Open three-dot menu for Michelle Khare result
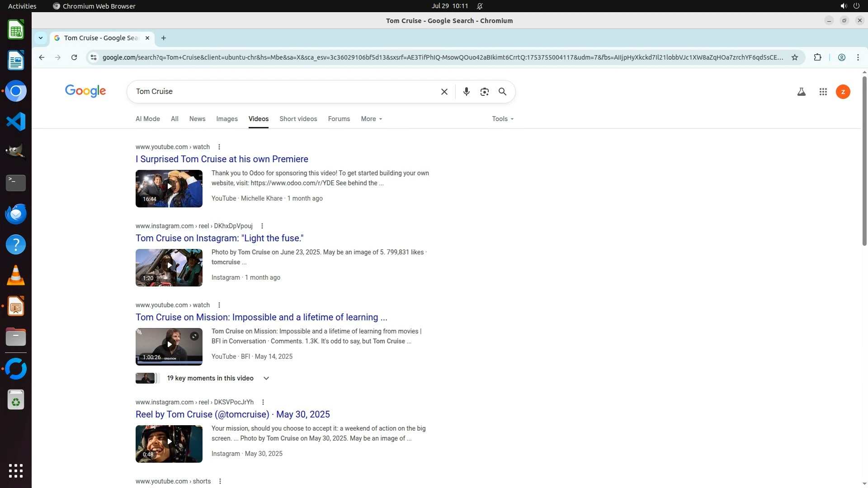This screenshot has width=868, height=488. [x=219, y=147]
